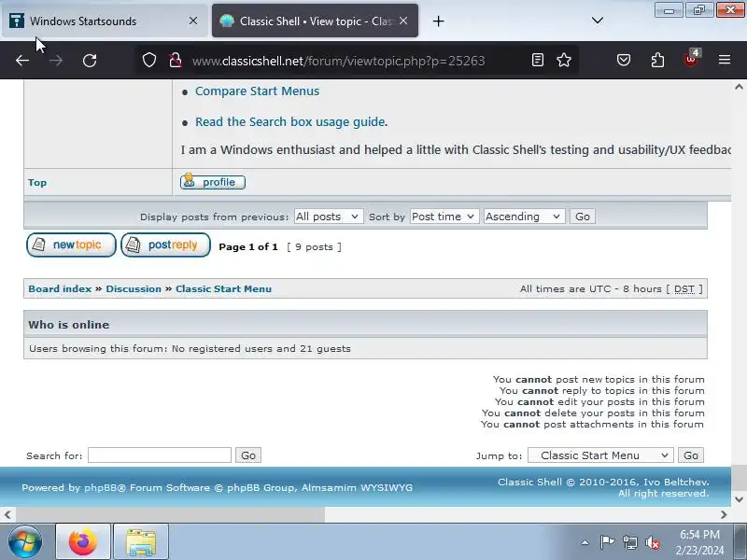This screenshot has width=747, height=560.
Task: Click the address bar URL
Action: click(x=338, y=61)
